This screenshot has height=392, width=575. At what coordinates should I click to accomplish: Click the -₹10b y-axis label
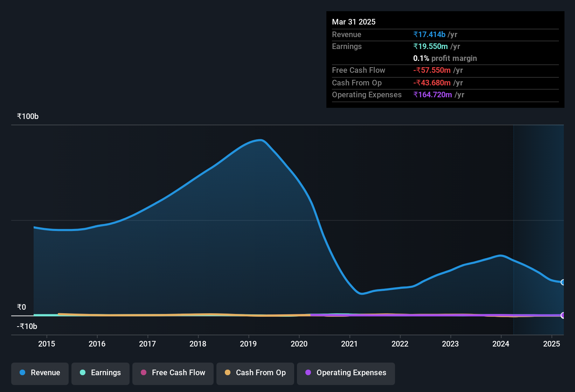tap(27, 327)
